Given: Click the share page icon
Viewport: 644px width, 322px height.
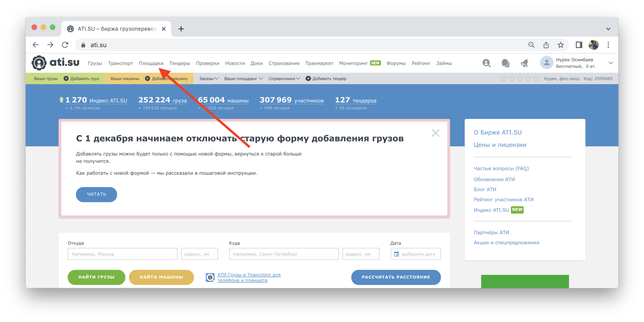Looking at the screenshot, I should [x=546, y=45].
